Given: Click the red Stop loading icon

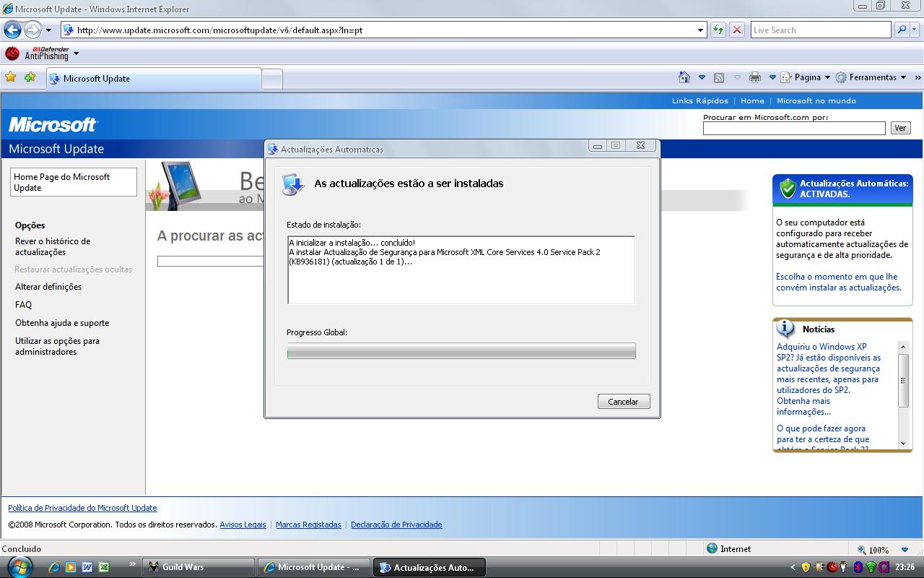Looking at the screenshot, I should pyautogui.click(x=737, y=30).
